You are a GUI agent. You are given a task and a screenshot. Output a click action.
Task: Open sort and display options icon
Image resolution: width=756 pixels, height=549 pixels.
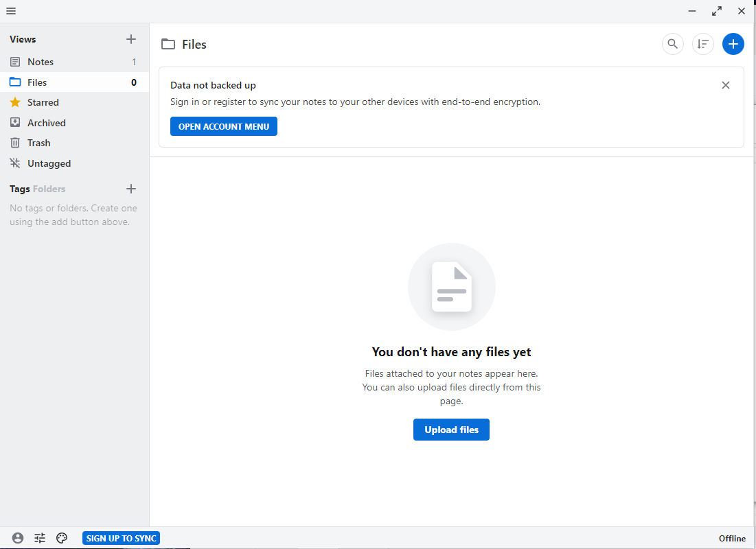(x=703, y=44)
